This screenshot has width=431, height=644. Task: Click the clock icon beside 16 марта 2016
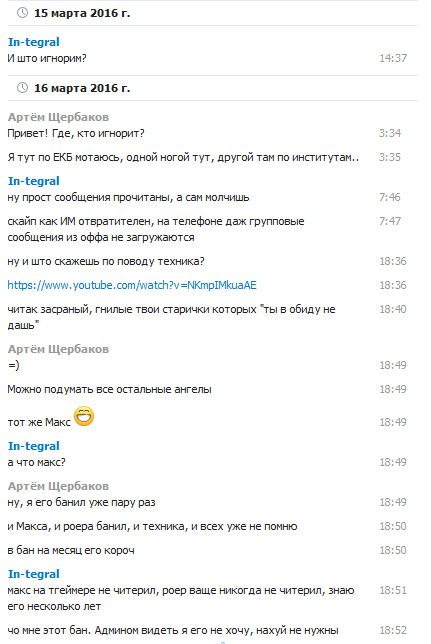[x=22, y=87]
